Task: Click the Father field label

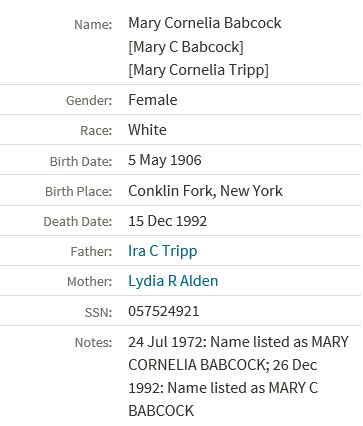Action: (91, 252)
